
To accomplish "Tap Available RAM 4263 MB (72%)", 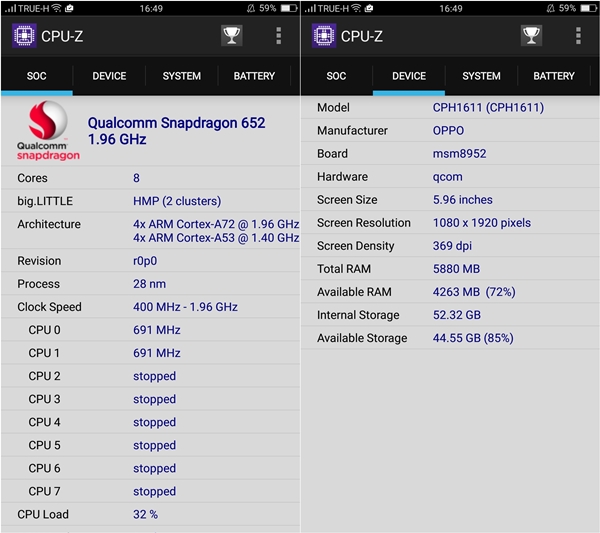I will click(474, 292).
